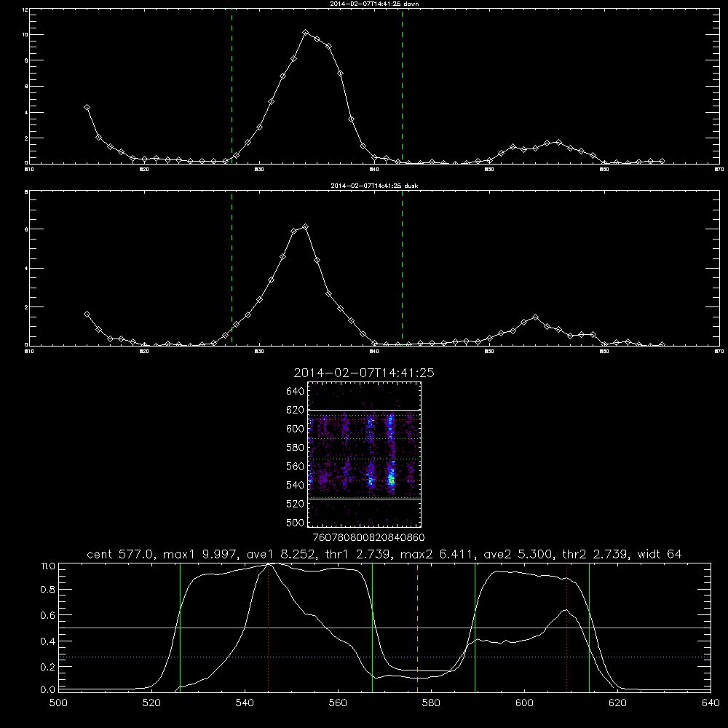Click the right green dashed line in the dawn plot

(402, 87)
